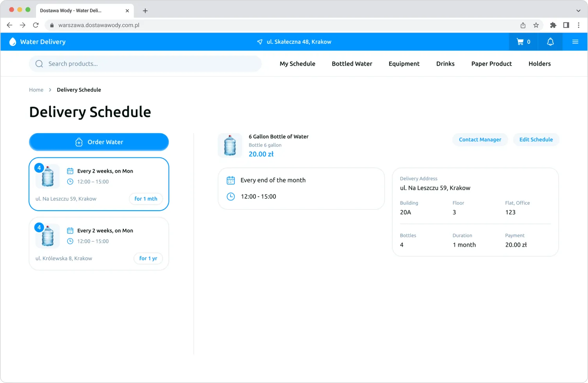This screenshot has width=588, height=383.
Task: Click the location arrow icon in header
Action: [x=260, y=42]
